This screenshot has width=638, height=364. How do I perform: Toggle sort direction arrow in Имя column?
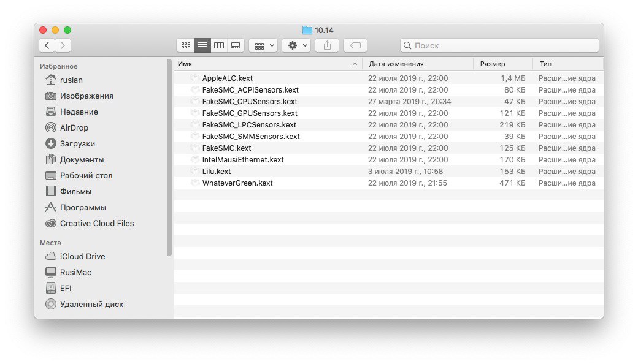[355, 64]
